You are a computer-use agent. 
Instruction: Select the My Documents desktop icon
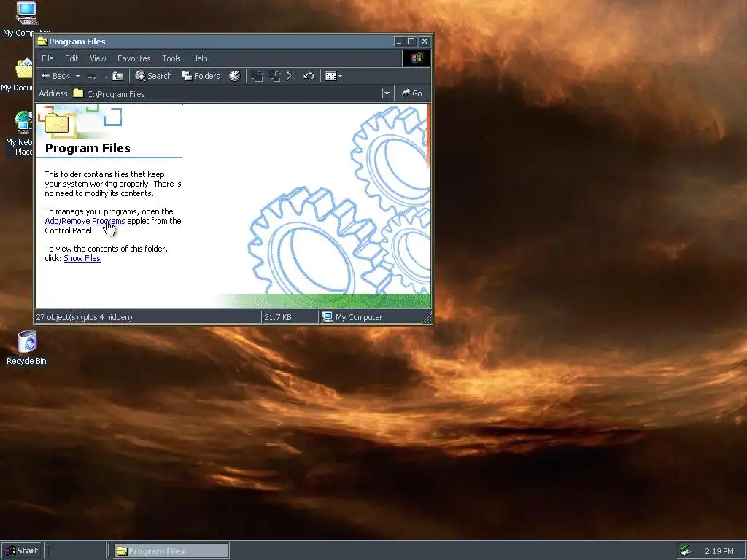[x=17, y=75]
